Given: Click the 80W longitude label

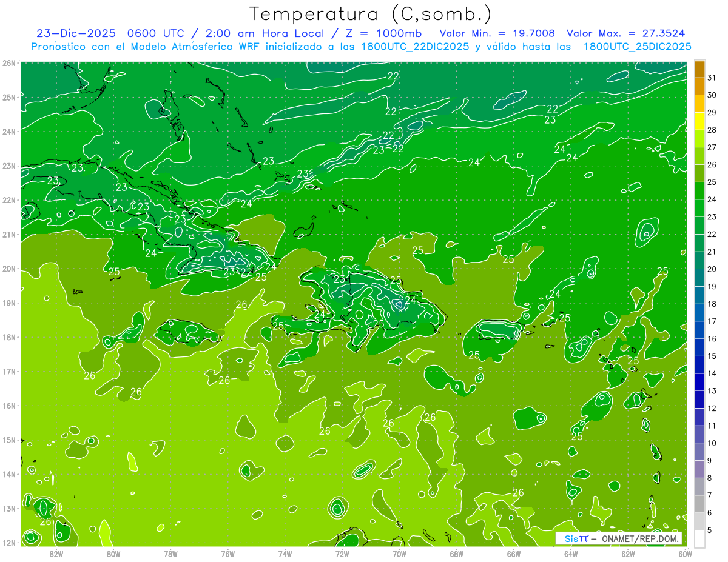Looking at the screenshot, I should coord(113,554).
